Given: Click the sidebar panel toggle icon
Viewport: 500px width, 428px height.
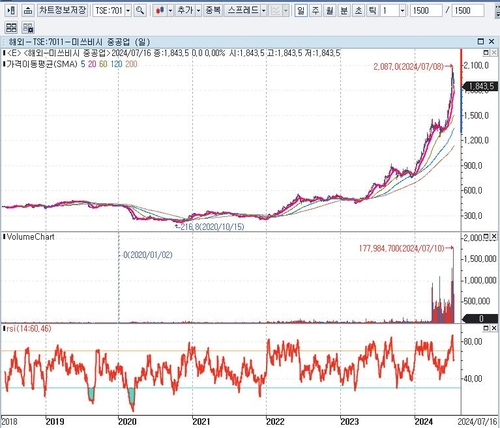Looking at the screenshot, I should 11,11.
